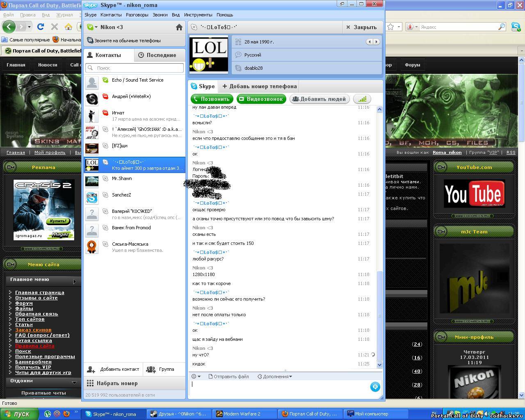525x420 pixels.
Task: Reload the page in Firefox
Action: (x=40, y=27)
